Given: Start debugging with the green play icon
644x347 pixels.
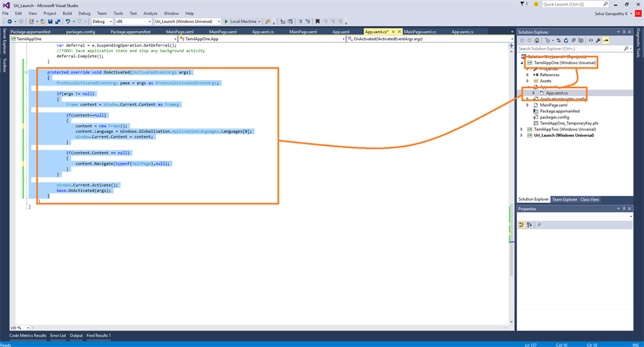Looking at the screenshot, I should click(x=226, y=21).
